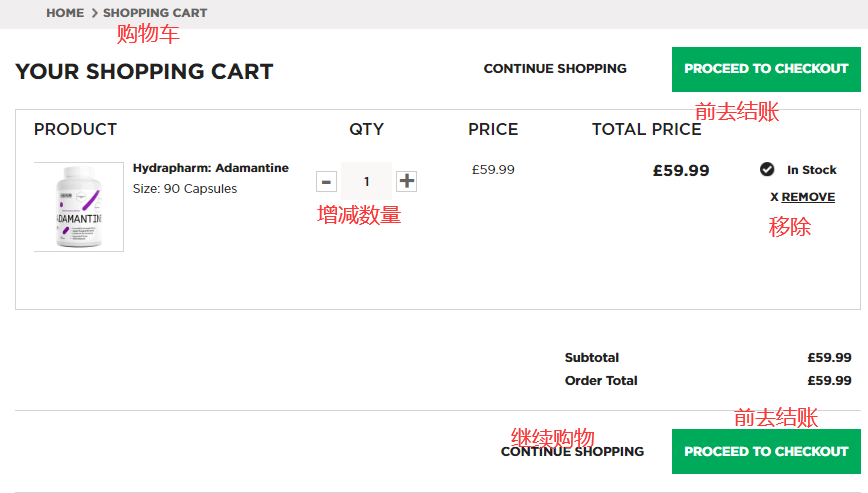Click the Order Total label
This screenshot has width=868, height=493.
(x=601, y=380)
